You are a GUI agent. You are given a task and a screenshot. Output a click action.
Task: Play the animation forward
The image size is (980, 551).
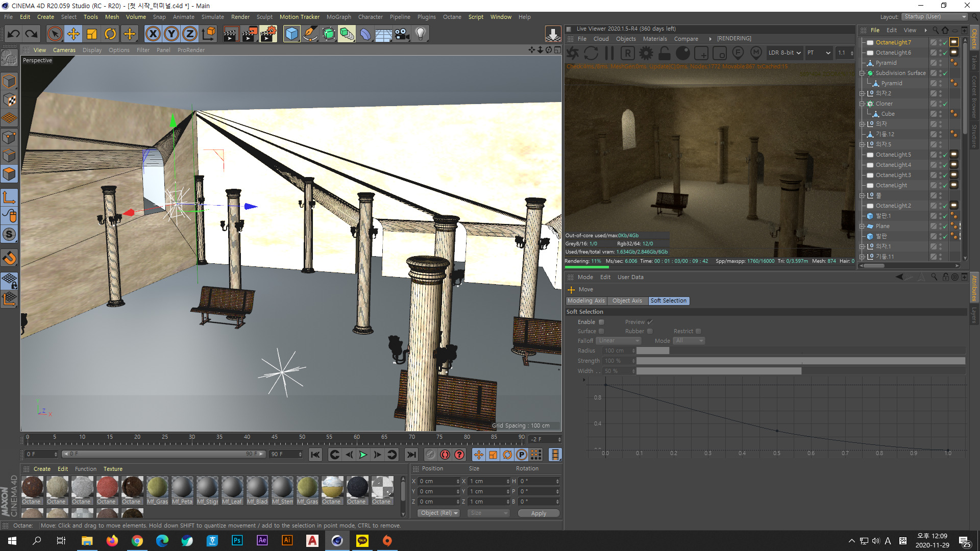[x=363, y=455]
